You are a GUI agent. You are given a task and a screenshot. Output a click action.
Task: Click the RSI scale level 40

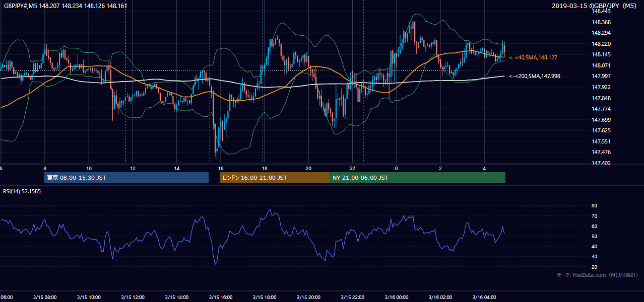[594, 246]
